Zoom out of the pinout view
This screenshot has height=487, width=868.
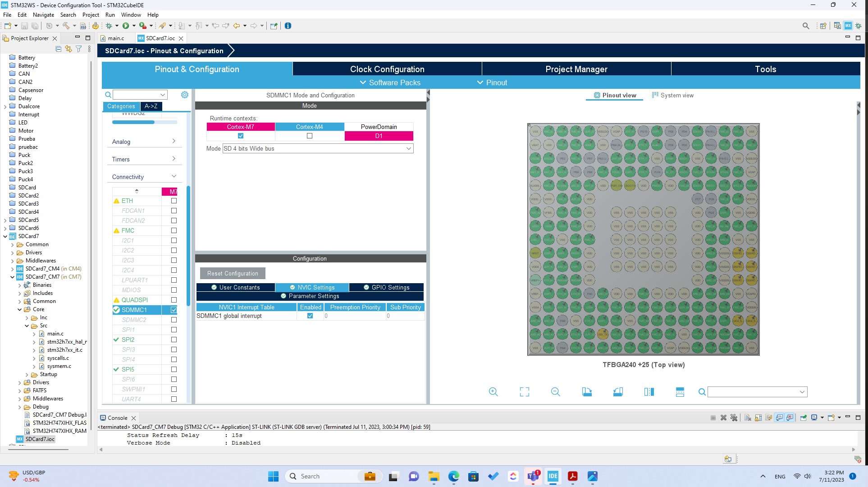click(x=555, y=392)
